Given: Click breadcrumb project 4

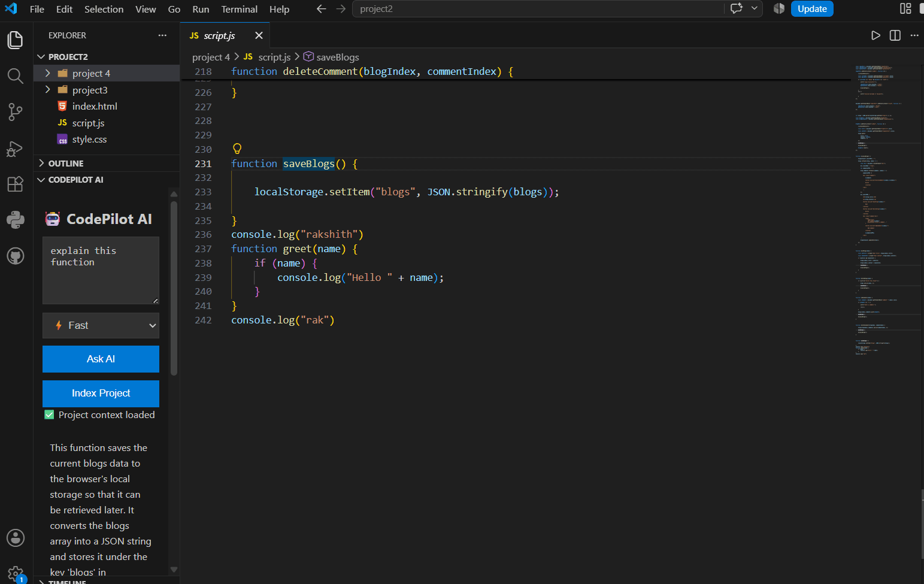Looking at the screenshot, I should pyautogui.click(x=211, y=57).
